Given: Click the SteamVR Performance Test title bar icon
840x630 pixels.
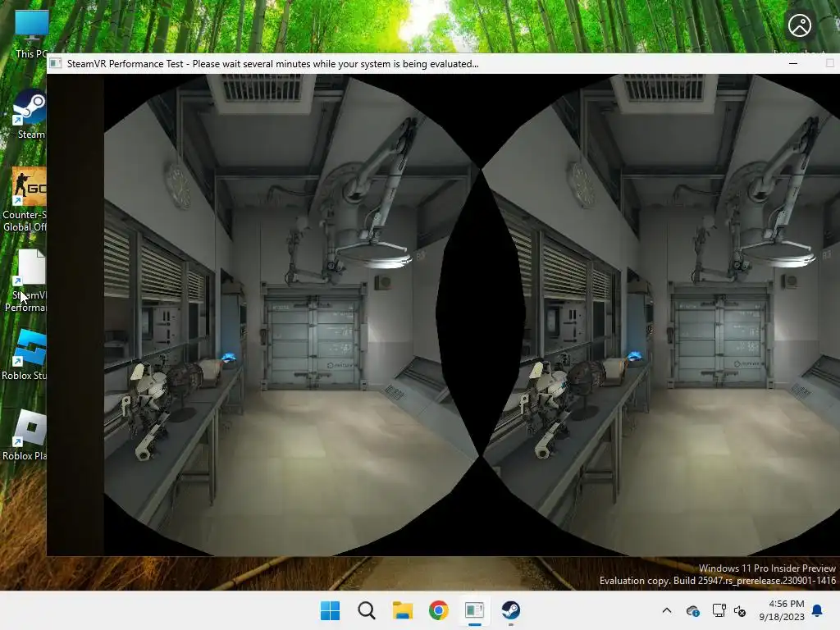Looking at the screenshot, I should coord(55,64).
